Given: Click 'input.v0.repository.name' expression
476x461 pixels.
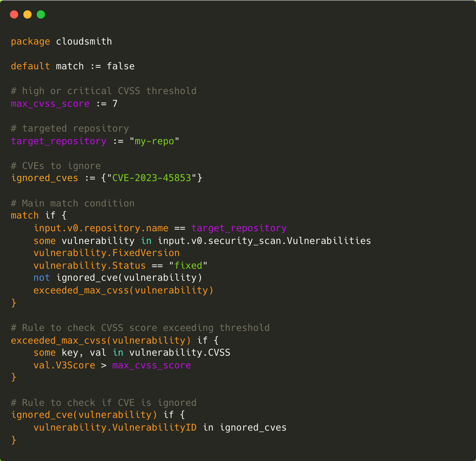Looking at the screenshot, I should [x=101, y=228].
